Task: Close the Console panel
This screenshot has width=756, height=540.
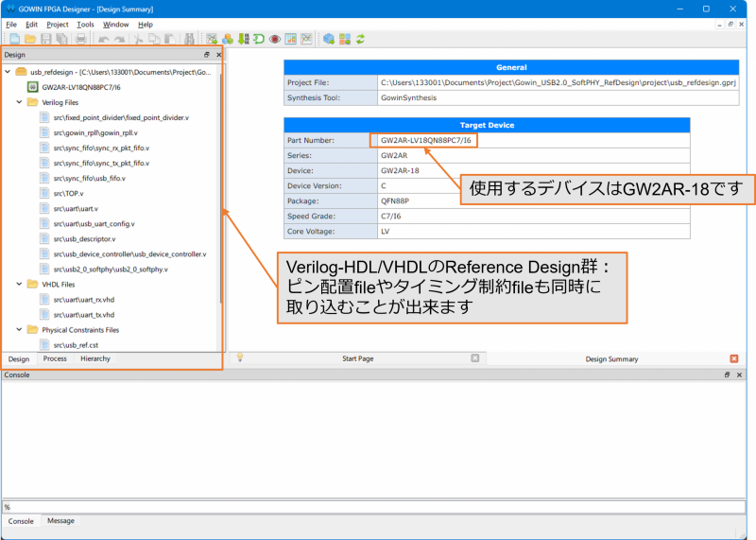Action: pyautogui.click(x=739, y=375)
